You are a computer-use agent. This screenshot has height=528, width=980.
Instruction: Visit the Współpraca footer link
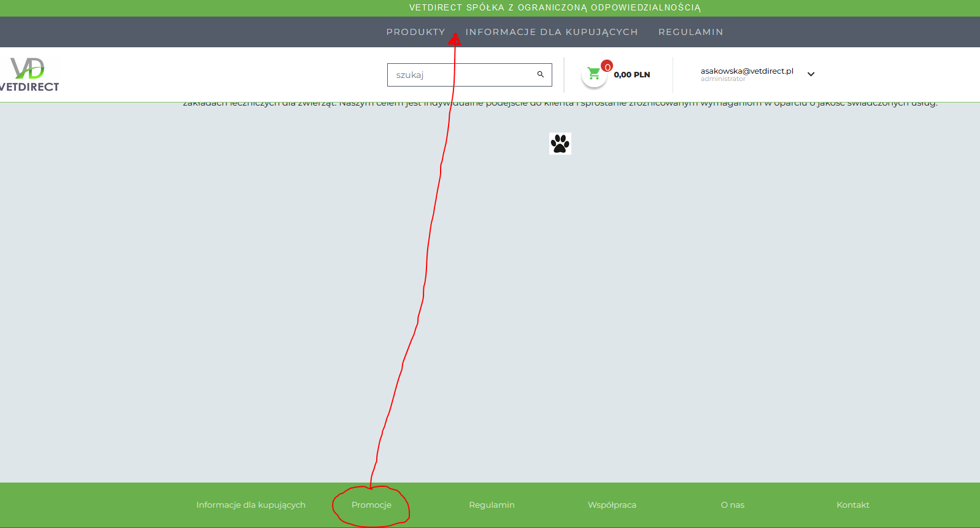click(x=612, y=505)
